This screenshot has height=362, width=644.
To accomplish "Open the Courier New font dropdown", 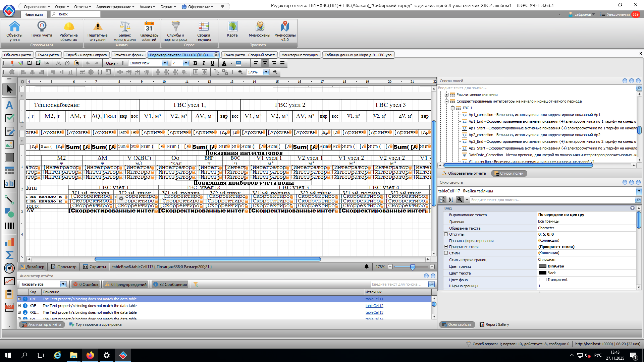I will 165,63.
